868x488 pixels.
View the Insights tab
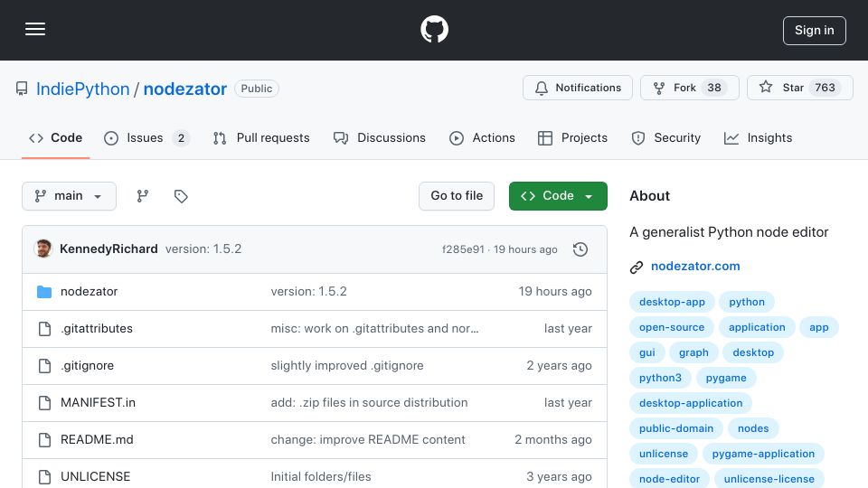click(758, 137)
